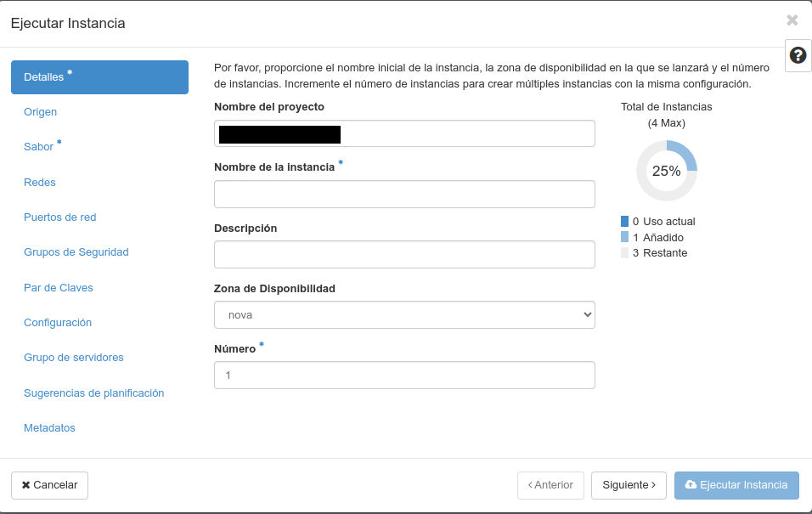Click the 25% instance usage donut chart
Image resolution: width=812 pixels, height=514 pixels.
coord(666,170)
